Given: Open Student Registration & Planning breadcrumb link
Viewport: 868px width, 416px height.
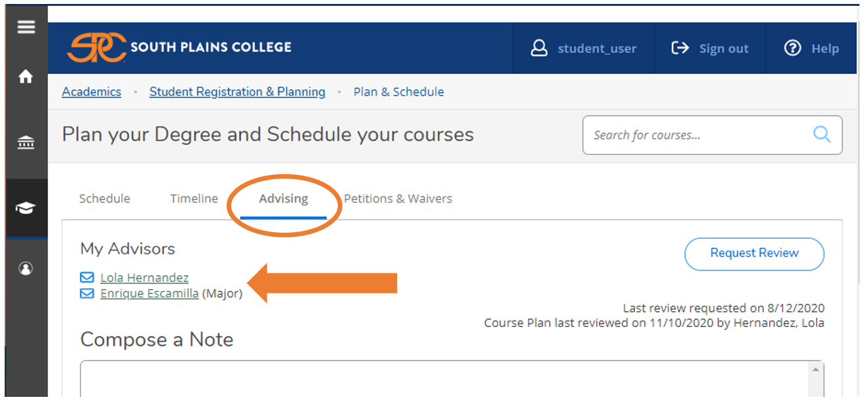Looking at the screenshot, I should [237, 92].
